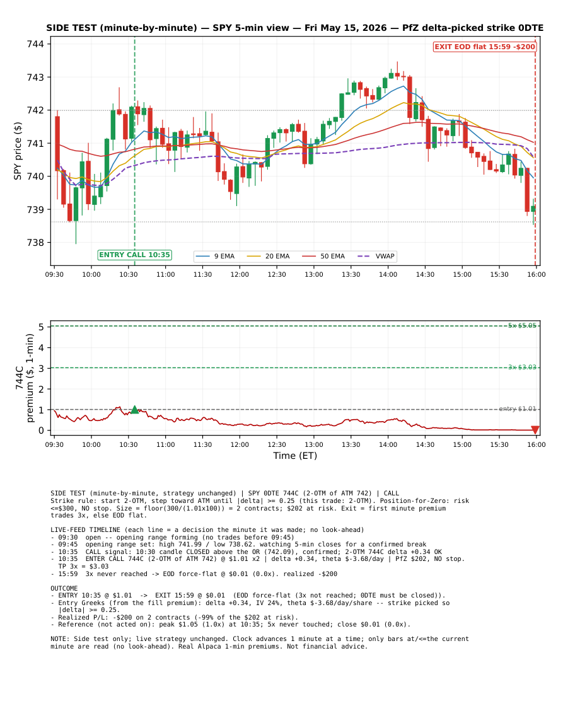Click the 744 price tick label
Viewport: 563px width, 728px height.
coord(35,44)
